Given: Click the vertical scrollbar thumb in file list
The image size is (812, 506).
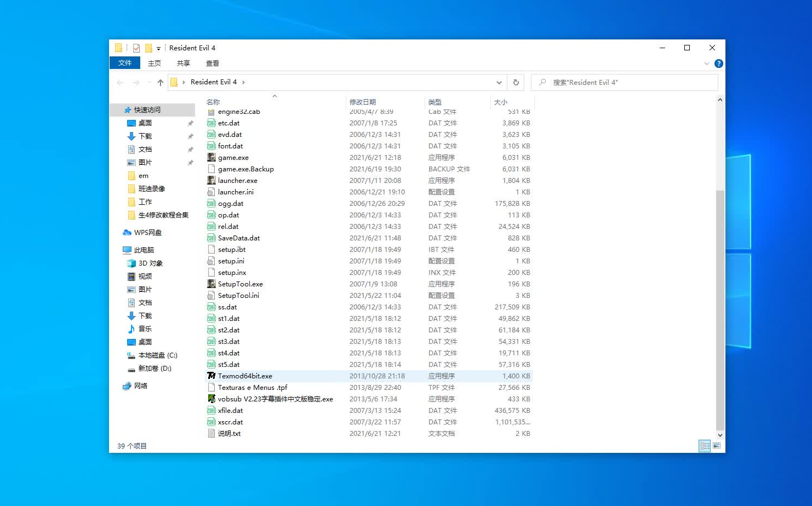Looking at the screenshot, I should tap(720, 309).
